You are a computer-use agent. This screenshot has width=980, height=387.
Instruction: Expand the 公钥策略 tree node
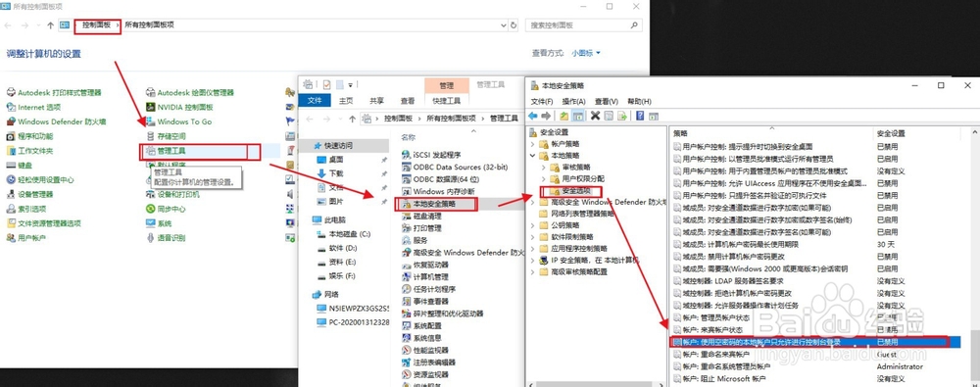click(533, 225)
